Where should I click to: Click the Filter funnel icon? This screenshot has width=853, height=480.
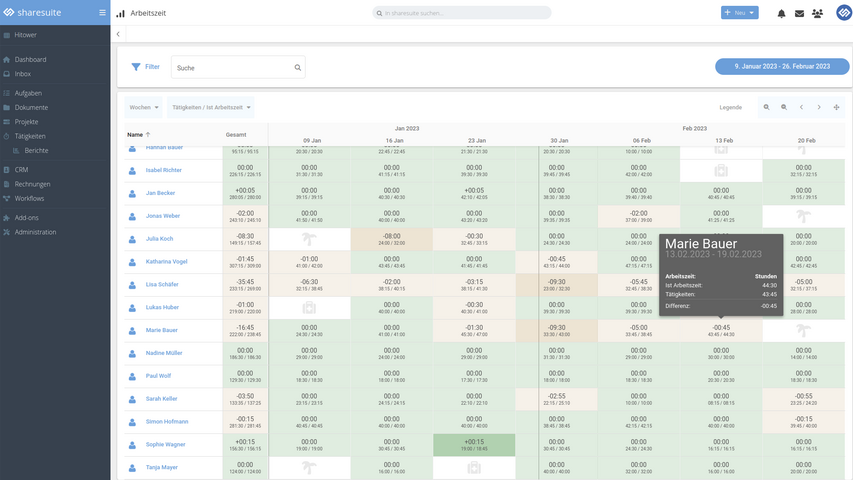[136, 67]
